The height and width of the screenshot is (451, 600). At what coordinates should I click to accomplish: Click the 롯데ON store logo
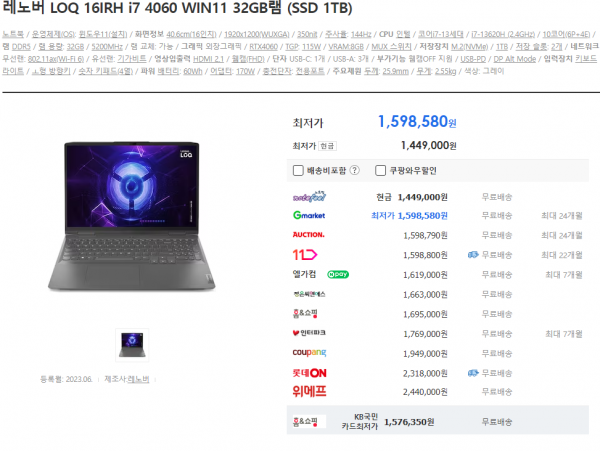click(x=309, y=373)
